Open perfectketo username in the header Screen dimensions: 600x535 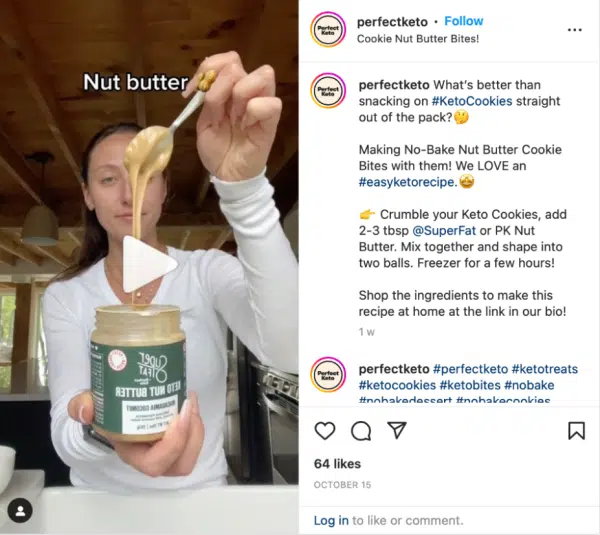(x=392, y=22)
